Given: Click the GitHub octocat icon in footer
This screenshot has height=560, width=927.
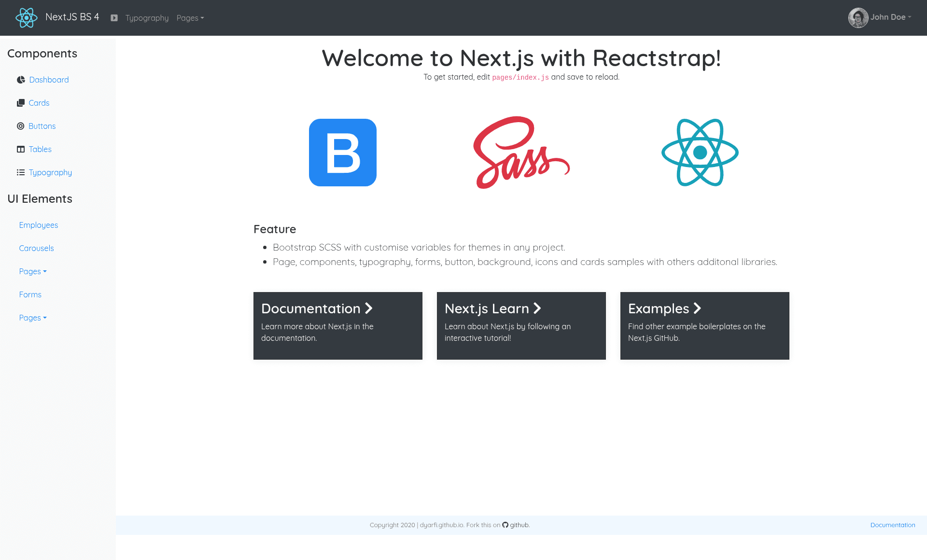Looking at the screenshot, I should (x=505, y=525).
